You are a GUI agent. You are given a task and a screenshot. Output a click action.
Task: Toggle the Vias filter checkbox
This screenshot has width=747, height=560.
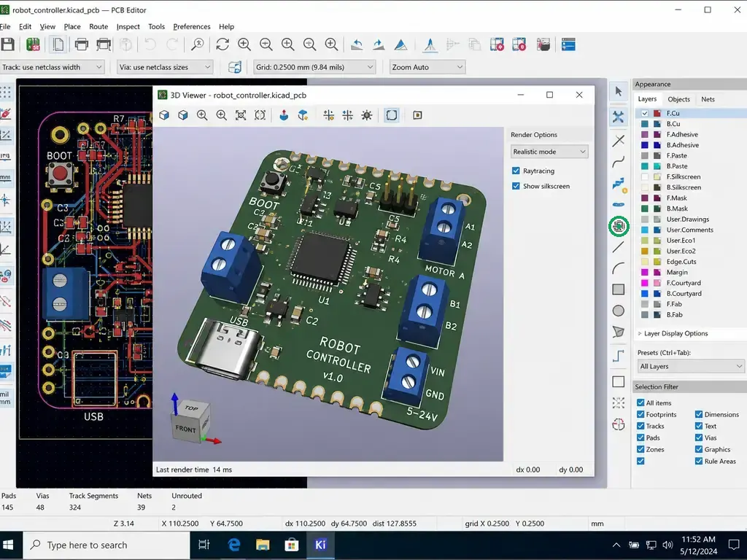coord(699,437)
